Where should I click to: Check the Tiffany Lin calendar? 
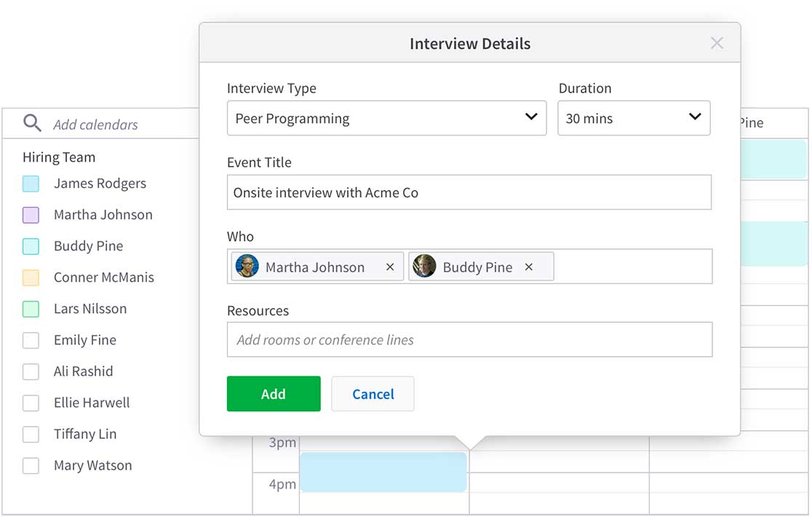point(31,434)
